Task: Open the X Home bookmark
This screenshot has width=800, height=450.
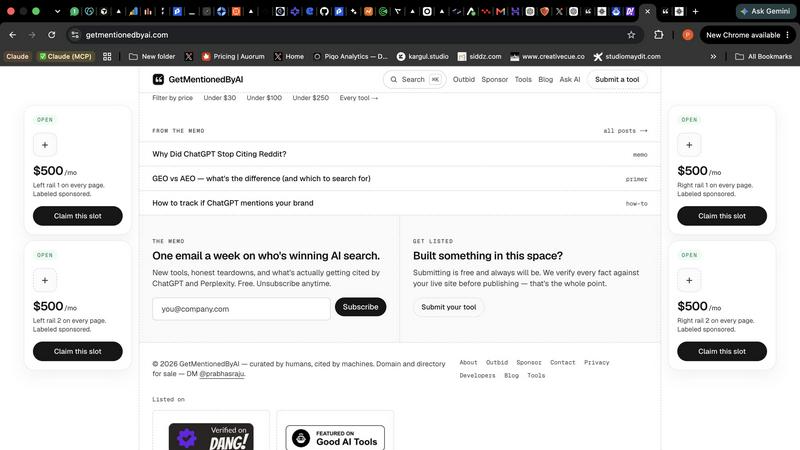Action: 289,57
